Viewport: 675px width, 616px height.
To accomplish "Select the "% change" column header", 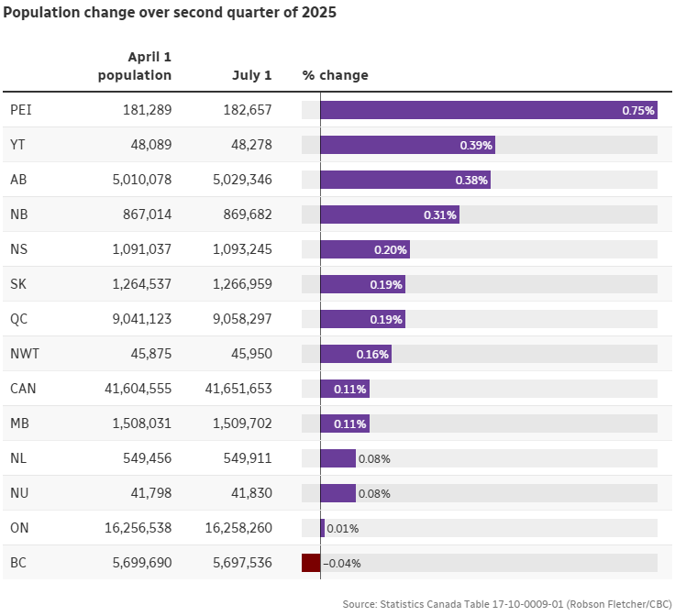I will point(335,75).
